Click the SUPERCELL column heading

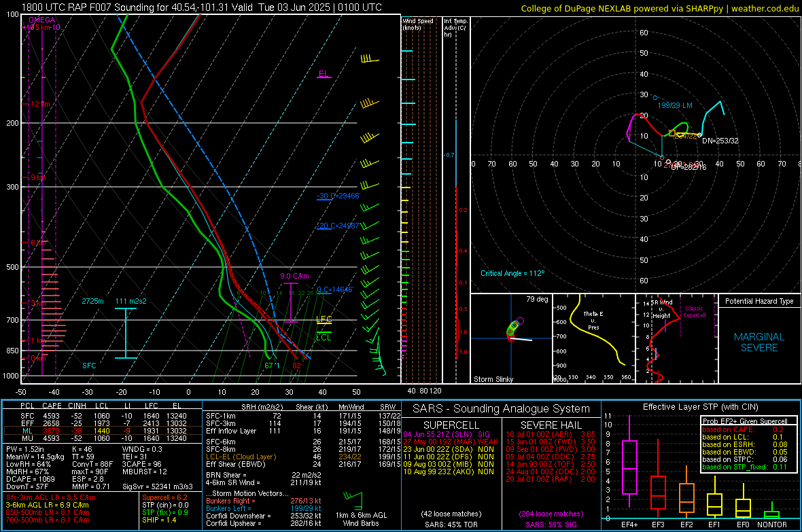click(x=451, y=425)
